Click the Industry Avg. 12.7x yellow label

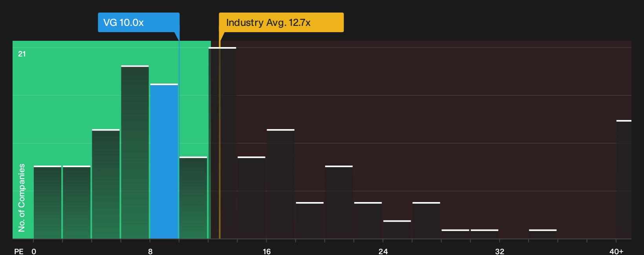(281, 22)
